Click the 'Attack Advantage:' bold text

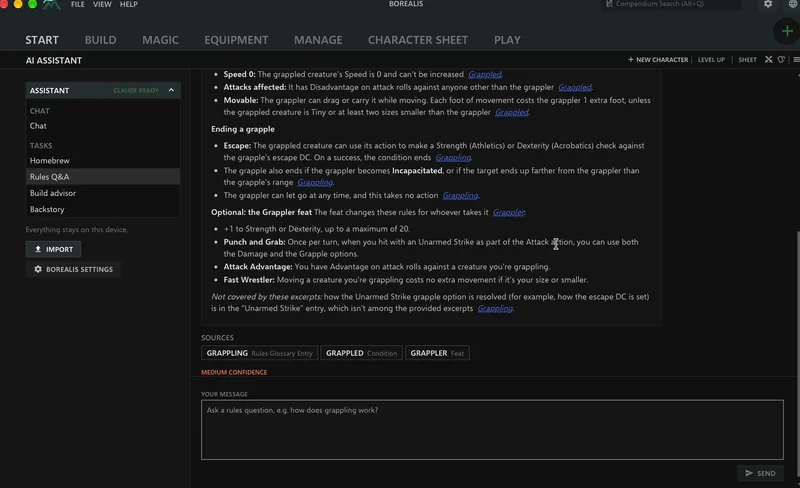click(x=258, y=266)
